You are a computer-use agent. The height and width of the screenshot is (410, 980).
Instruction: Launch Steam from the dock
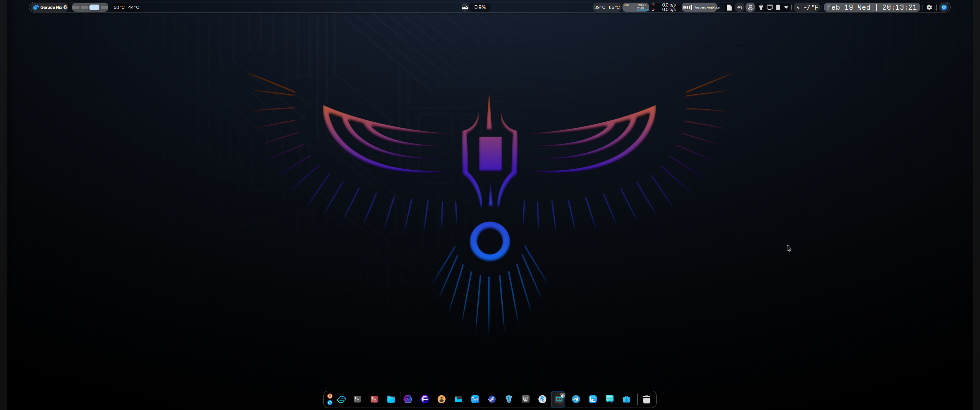pyautogui.click(x=492, y=399)
